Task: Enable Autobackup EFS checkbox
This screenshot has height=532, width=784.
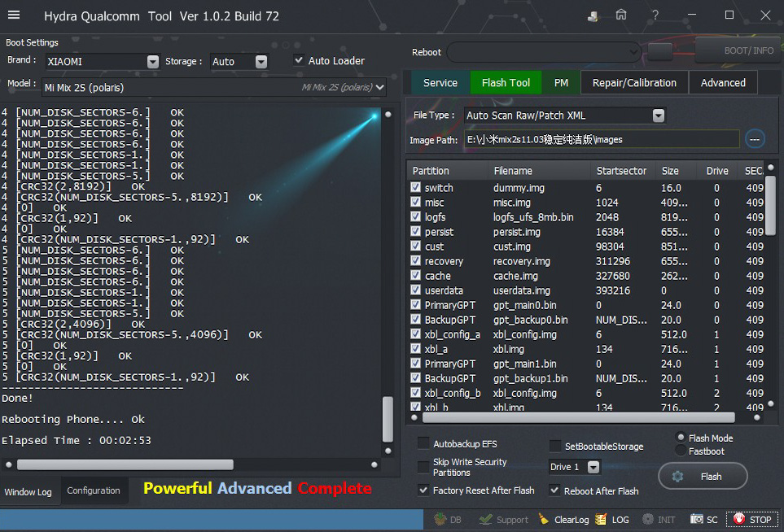Action: pyautogui.click(x=423, y=443)
